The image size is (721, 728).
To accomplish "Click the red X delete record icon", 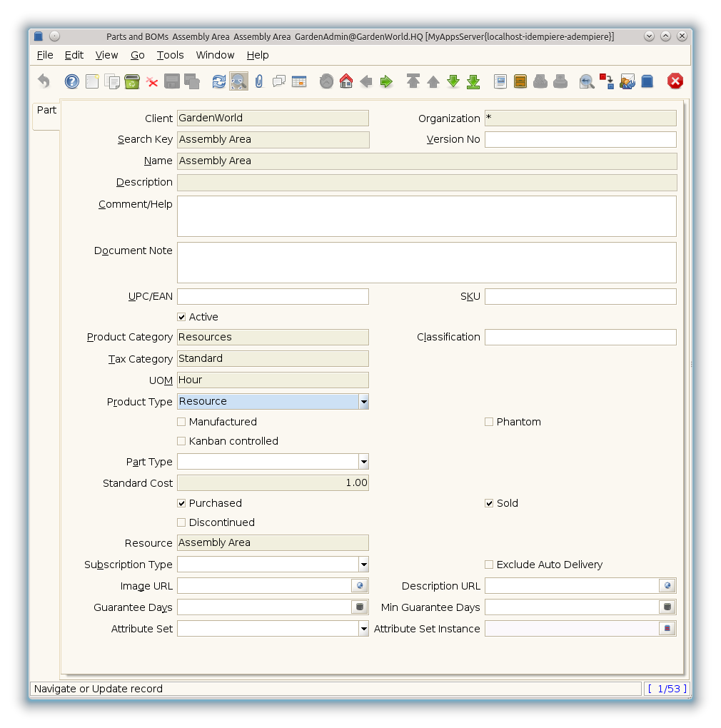I will point(152,81).
